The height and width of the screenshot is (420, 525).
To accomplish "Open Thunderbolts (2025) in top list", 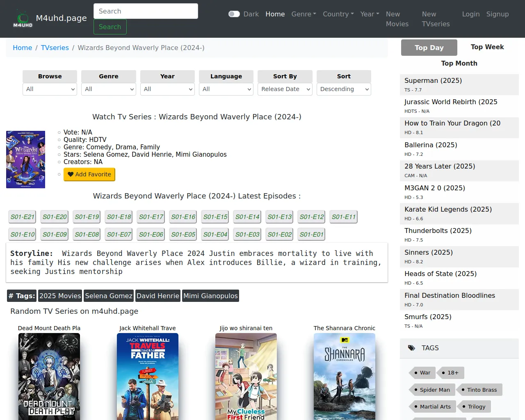I will (459, 235).
